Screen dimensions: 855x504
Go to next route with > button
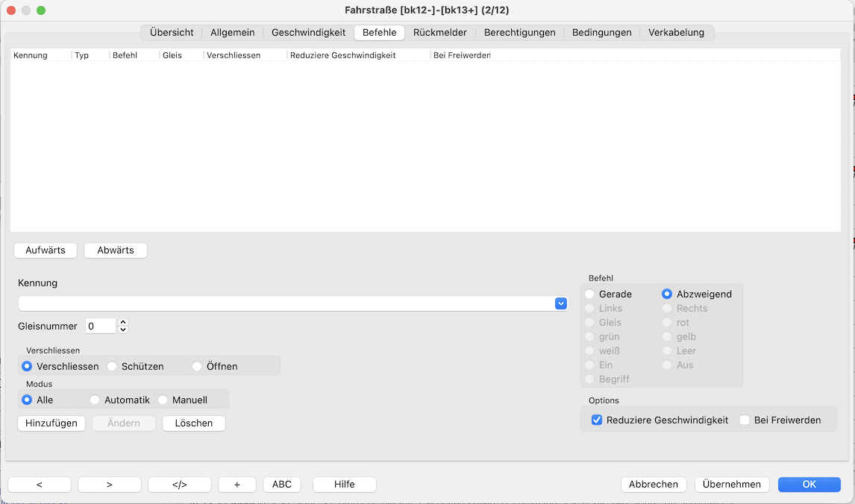click(x=110, y=485)
